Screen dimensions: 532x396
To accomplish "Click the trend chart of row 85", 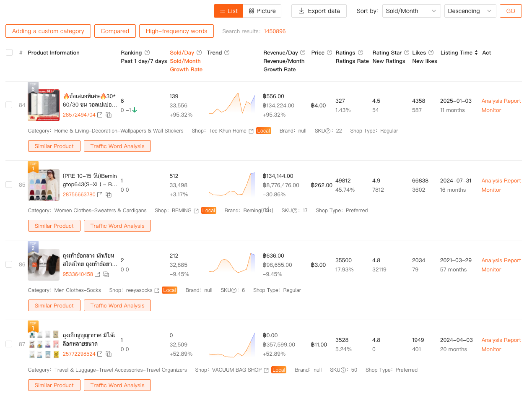I will (232, 185).
